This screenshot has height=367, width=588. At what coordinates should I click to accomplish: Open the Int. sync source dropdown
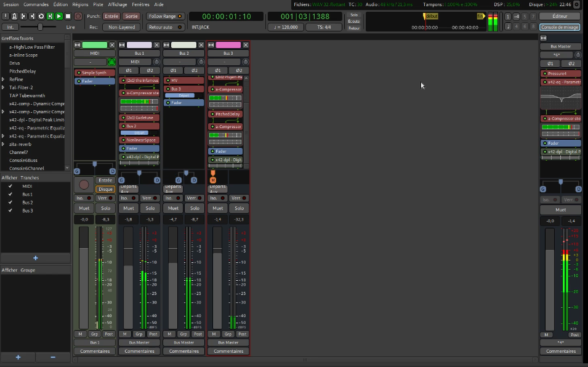(10, 27)
